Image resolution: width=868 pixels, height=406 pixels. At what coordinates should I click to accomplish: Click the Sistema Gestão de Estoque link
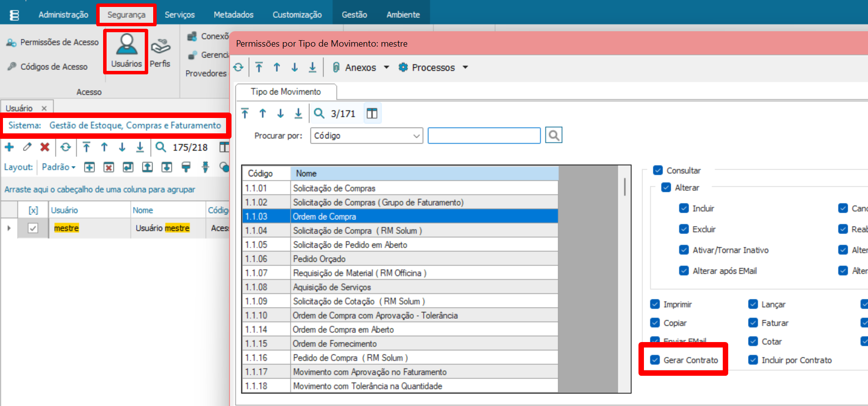point(135,125)
